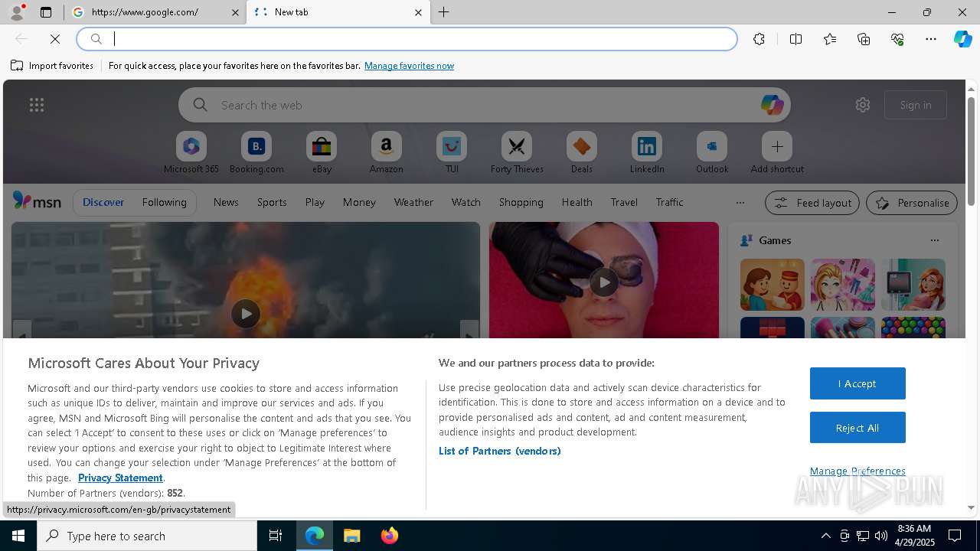Open the Sports category
The height and width of the screenshot is (551, 980).
click(272, 202)
